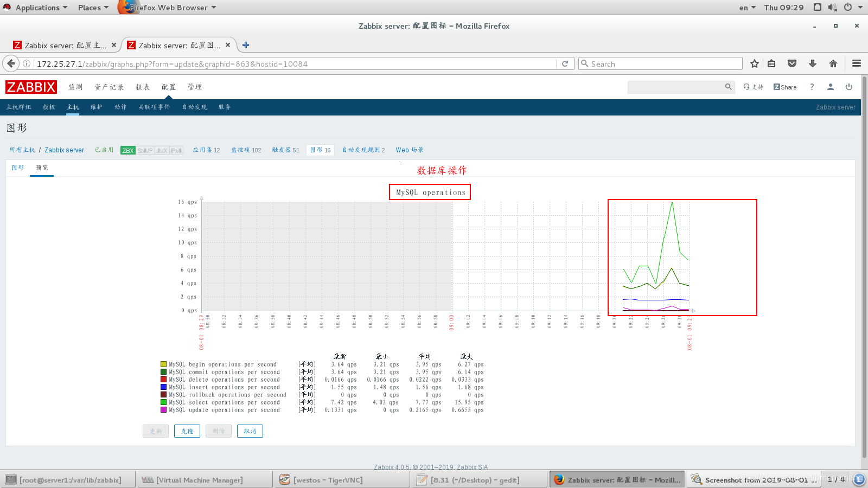Go to 自动发现 submenu
Screen dimensions: 868x488
tap(194, 107)
